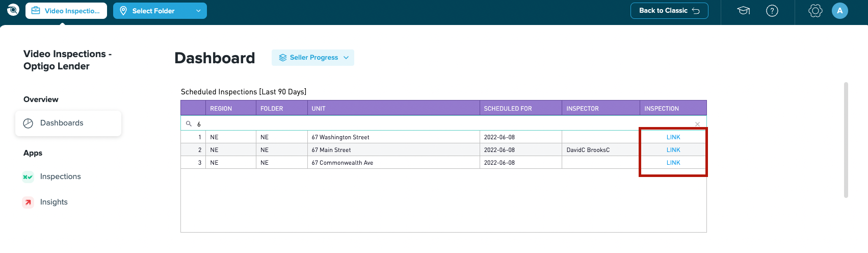Open the Select Folder dropdown
Screen dimensions: 868x253
pyautogui.click(x=160, y=11)
